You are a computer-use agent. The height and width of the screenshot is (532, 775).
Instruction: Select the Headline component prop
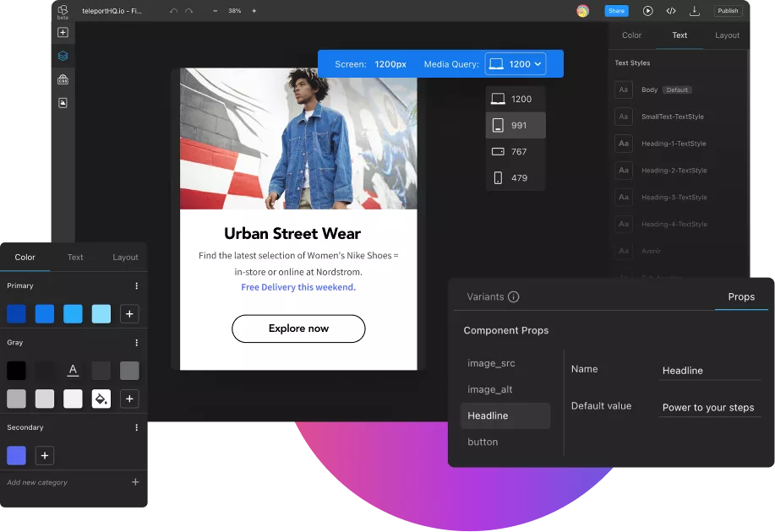click(x=486, y=415)
